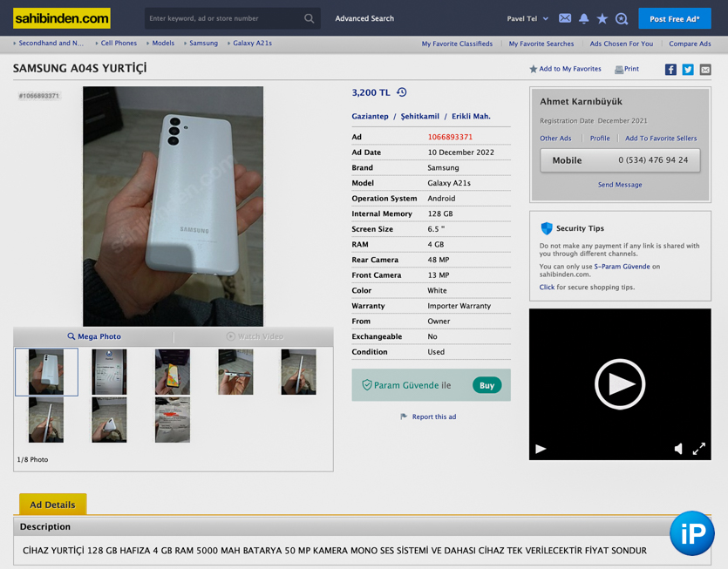Go to Models breadcrumb
728x569 pixels.
coord(163,44)
